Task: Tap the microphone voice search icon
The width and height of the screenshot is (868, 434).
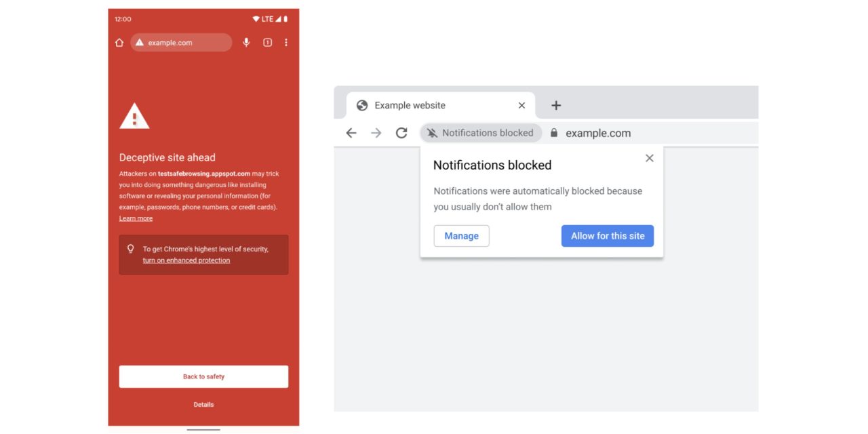Action: (246, 43)
